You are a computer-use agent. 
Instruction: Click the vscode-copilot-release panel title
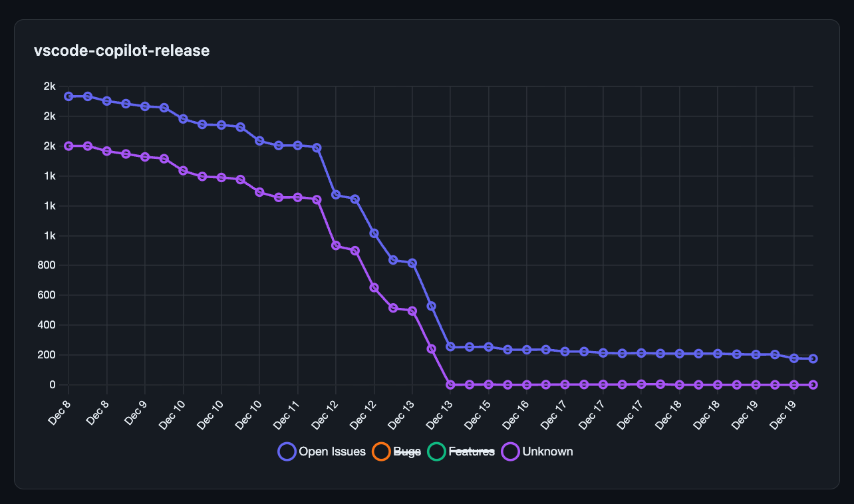pyautogui.click(x=122, y=51)
